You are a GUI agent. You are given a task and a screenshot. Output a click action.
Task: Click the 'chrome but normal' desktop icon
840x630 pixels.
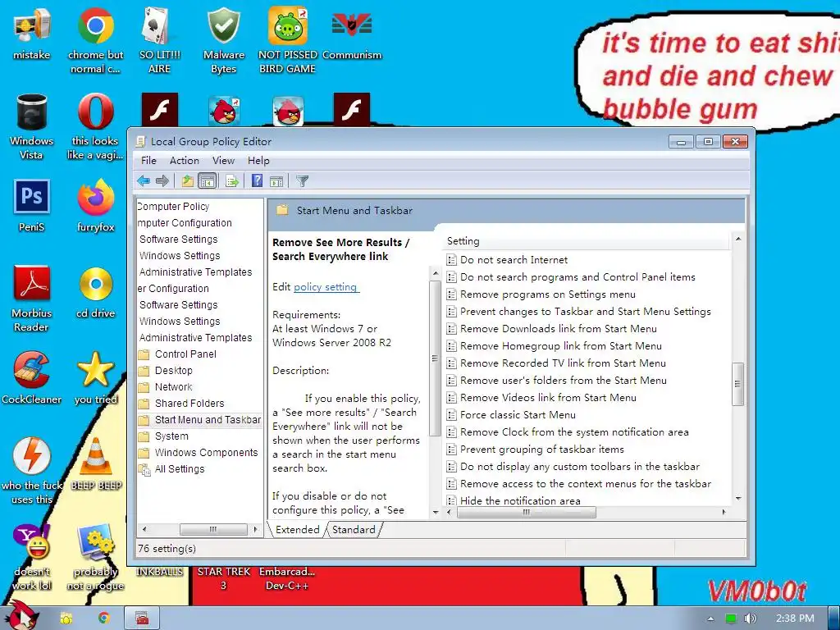pos(95,40)
